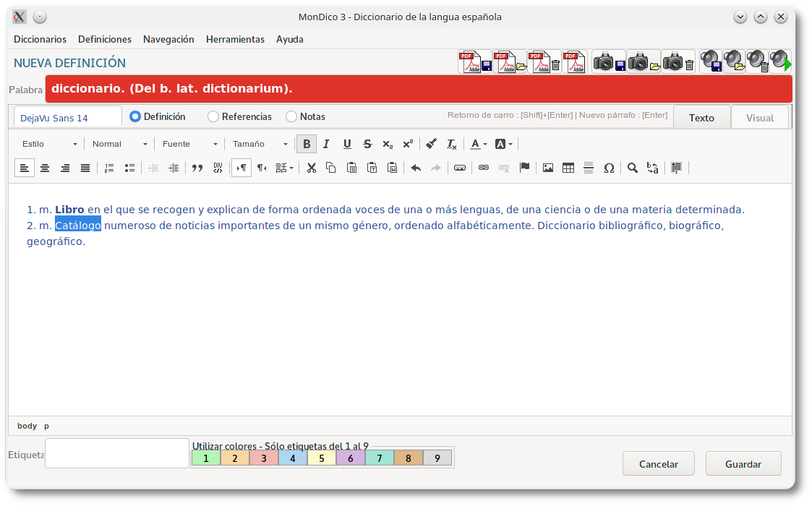This screenshot has width=812, height=506.
Task: Switch to the Visual tab
Action: pos(760,118)
